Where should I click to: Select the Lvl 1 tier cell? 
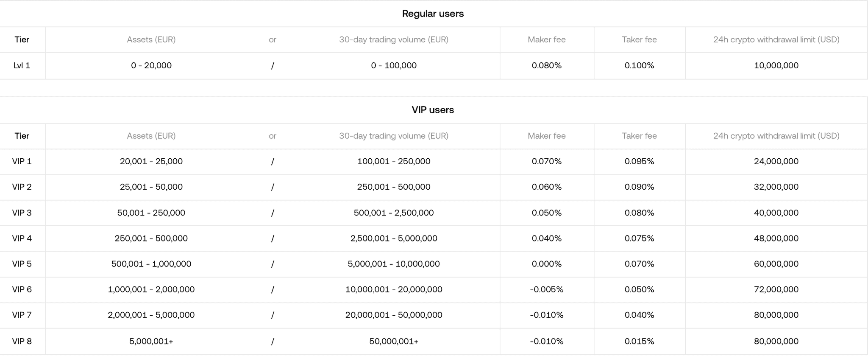22,65
